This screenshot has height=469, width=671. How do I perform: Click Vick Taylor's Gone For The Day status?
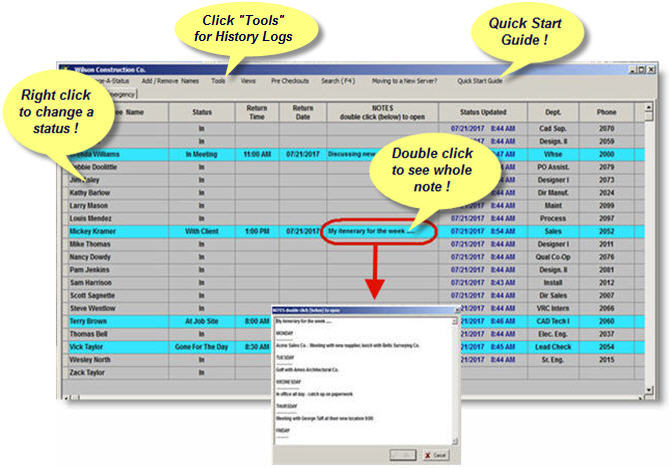pyautogui.click(x=202, y=346)
